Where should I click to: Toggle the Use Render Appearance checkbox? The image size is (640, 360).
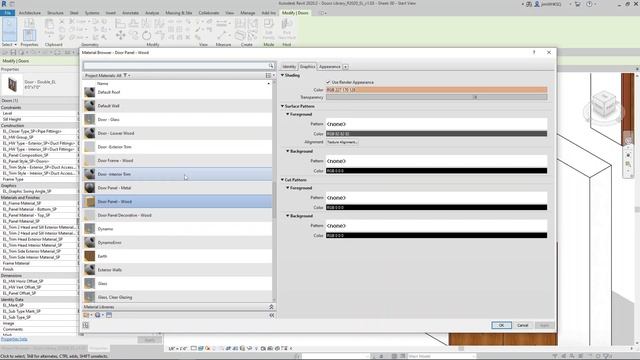328,82
